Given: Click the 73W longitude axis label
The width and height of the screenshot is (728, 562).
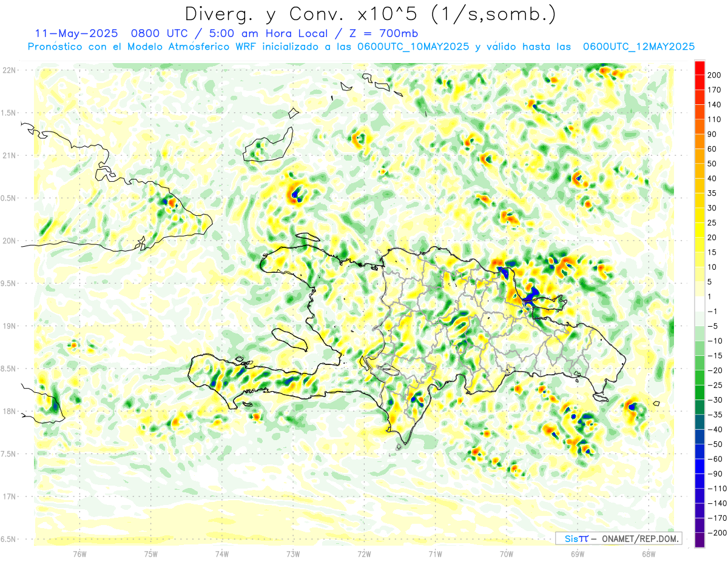Looking at the screenshot, I should coord(293,554).
